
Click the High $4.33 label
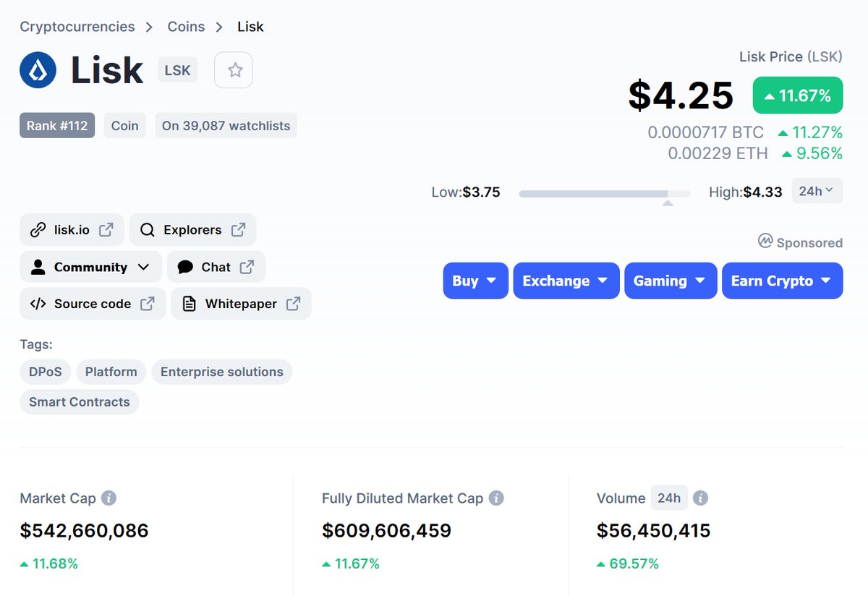tap(745, 192)
